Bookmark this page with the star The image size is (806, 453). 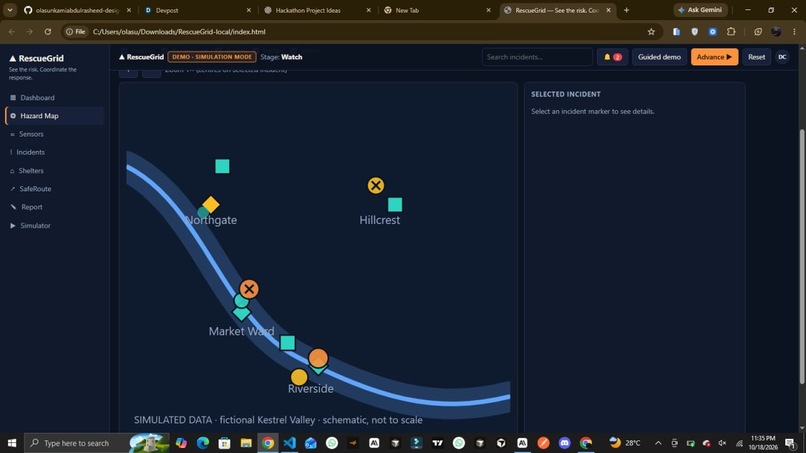[651, 32]
